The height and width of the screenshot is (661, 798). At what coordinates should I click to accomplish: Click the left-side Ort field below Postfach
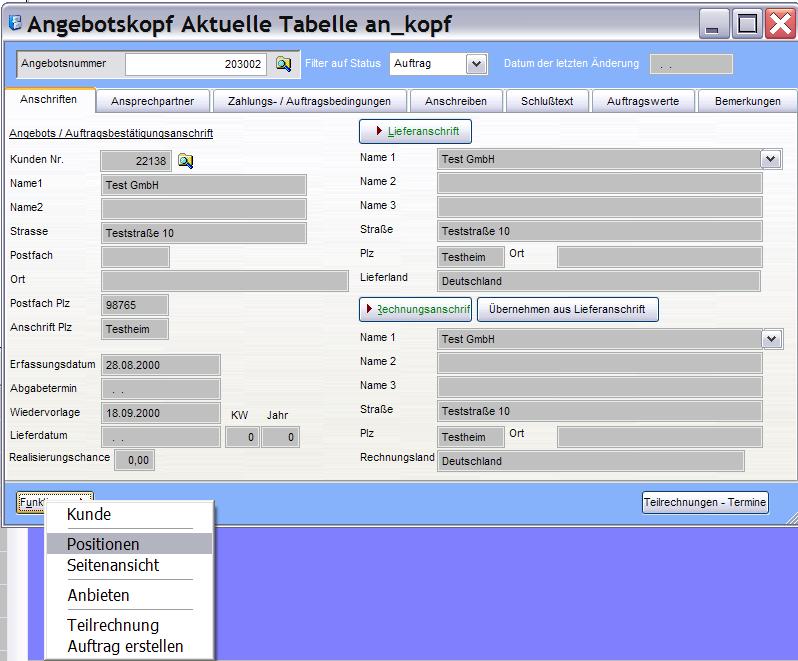pyautogui.click(x=225, y=281)
